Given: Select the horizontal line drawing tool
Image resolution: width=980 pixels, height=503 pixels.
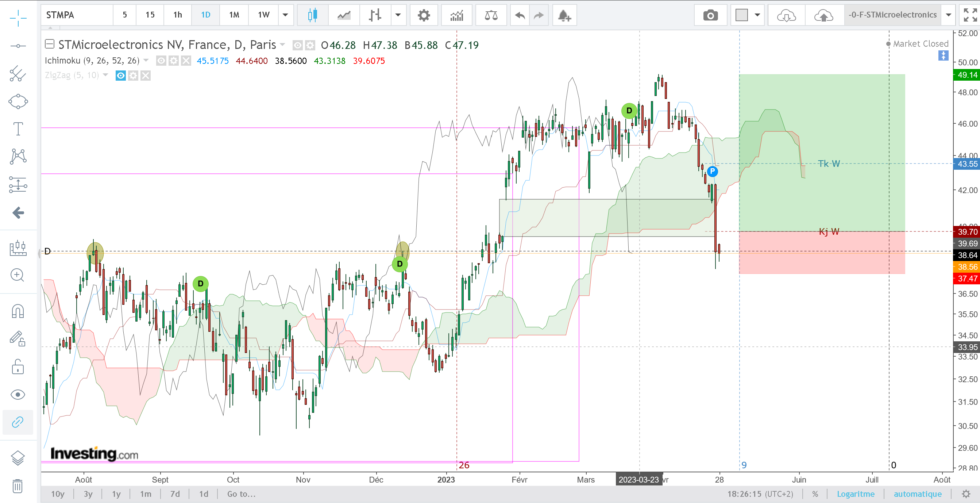Looking at the screenshot, I should point(18,46).
